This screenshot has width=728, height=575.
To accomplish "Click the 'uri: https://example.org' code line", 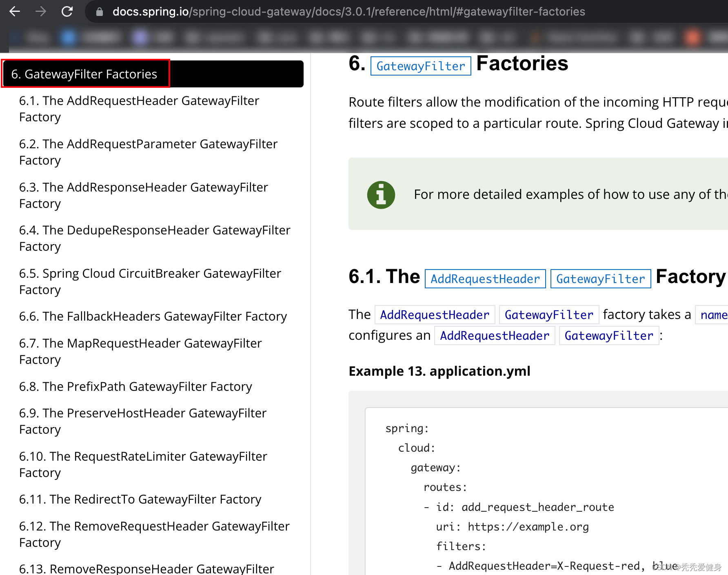I will pyautogui.click(x=513, y=527).
